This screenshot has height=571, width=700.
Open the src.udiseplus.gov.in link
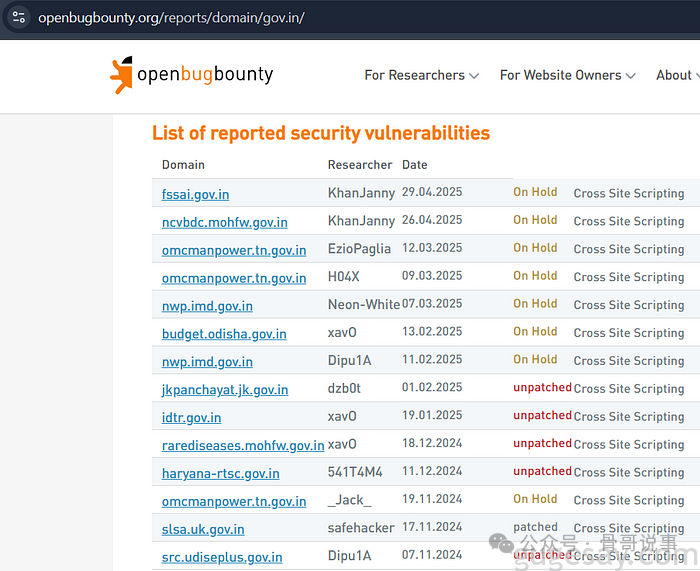point(222,557)
